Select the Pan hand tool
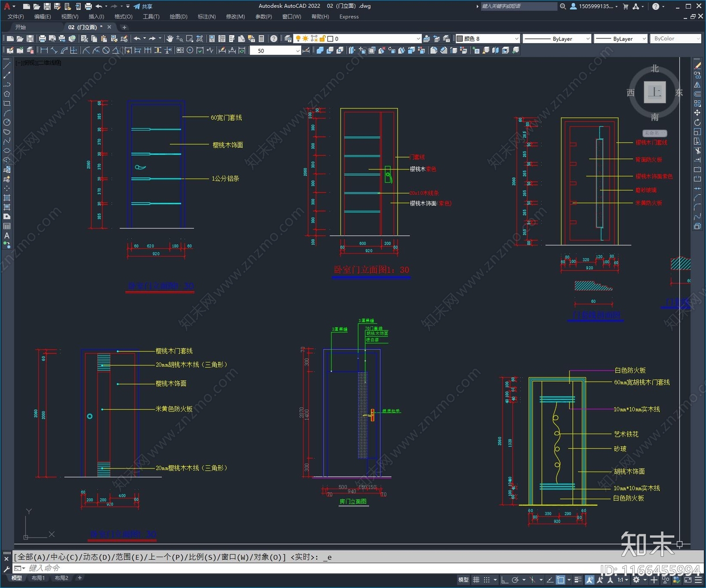Viewport: 706px width, 588px height. 170,39
